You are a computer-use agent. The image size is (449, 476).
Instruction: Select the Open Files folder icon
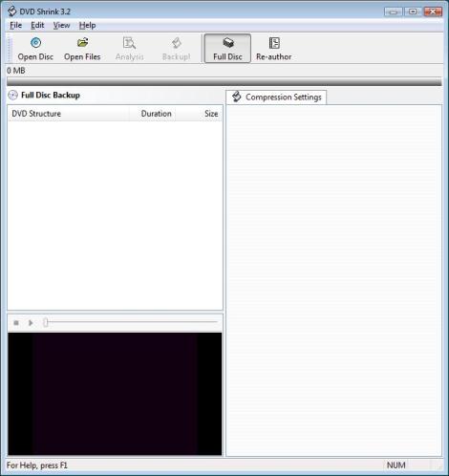pyautogui.click(x=82, y=42)
